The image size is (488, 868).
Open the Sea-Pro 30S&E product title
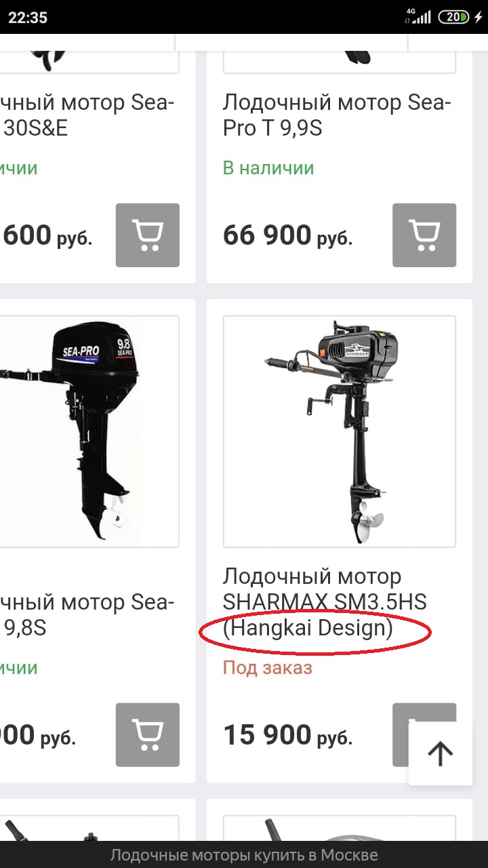(x=87, y=115)
